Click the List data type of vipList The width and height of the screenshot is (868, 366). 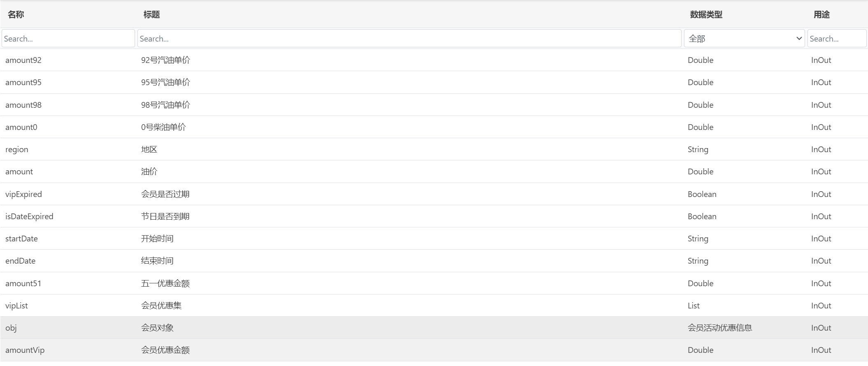[693, 306]
